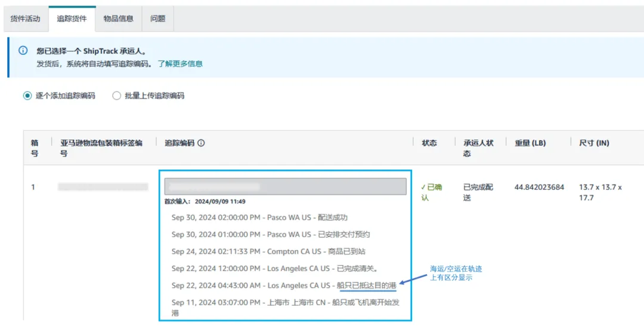Open the 了解更多信息 link
This screenshot has width=644, height=326.
click(180, 63)
